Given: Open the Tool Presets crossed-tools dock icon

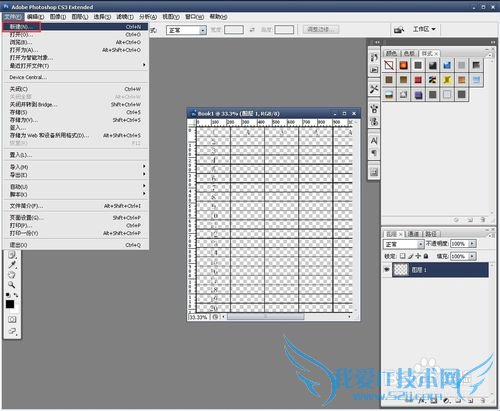Looking at the screenshot, I should point(374,89).
